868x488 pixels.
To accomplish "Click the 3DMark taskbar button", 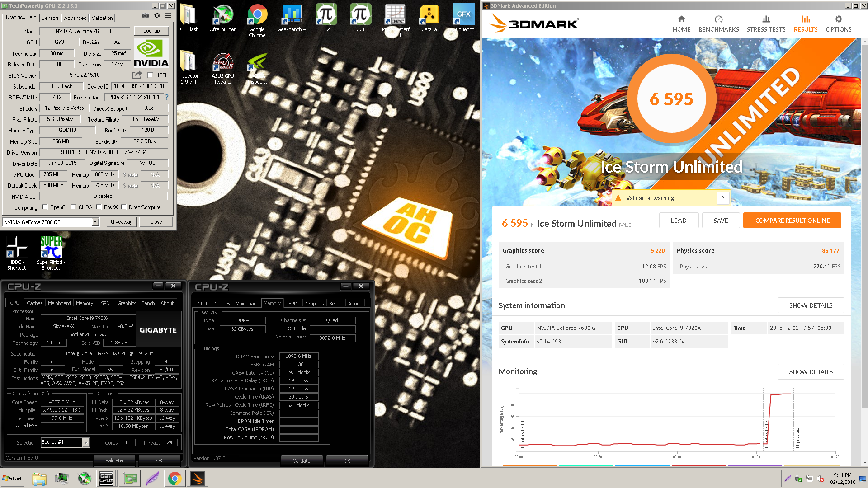I will coord(198,479).
